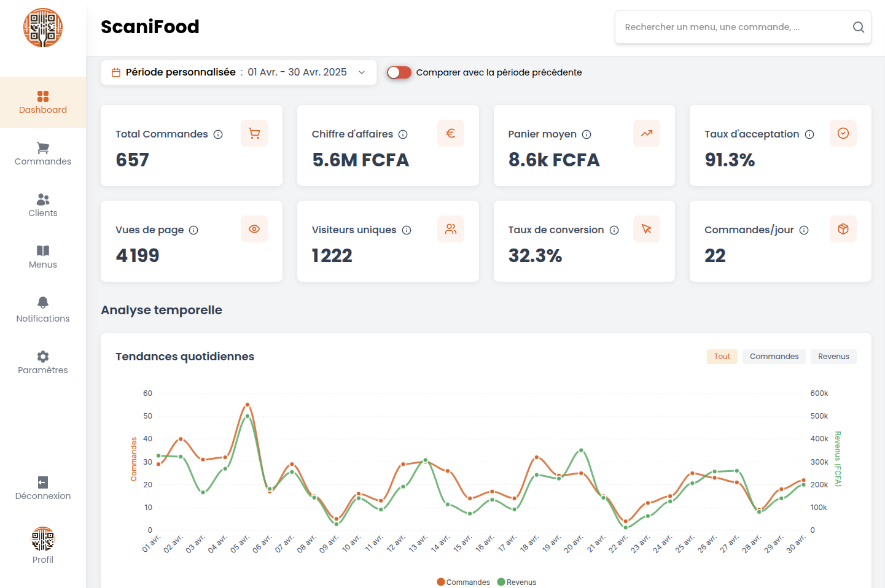Image resolution: width=885 pixels, height=588 pixels.
Task: Select the Revenus chart filter
Action: tap(833, 356)
